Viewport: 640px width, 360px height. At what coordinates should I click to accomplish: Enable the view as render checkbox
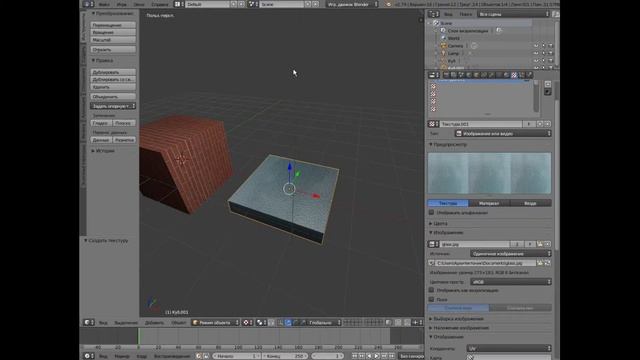tap(431, 290)
